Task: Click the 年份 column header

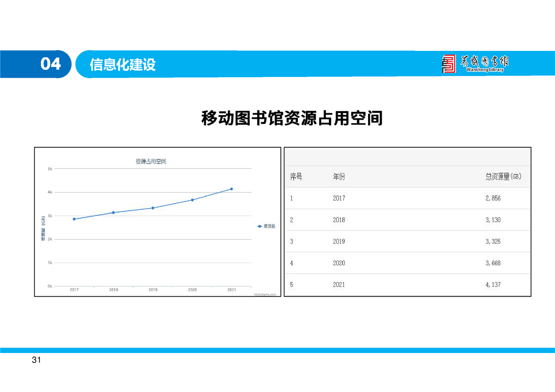Action: click(x=339, y=176)
